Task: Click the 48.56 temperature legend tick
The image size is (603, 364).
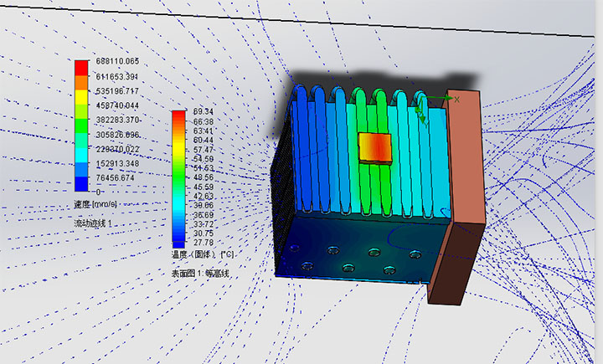Action: click(x=203, y=178)
